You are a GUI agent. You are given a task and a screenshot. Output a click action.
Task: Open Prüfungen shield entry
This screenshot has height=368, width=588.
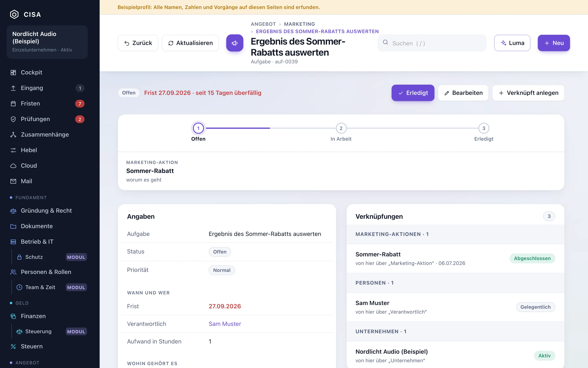pos(47,119)
